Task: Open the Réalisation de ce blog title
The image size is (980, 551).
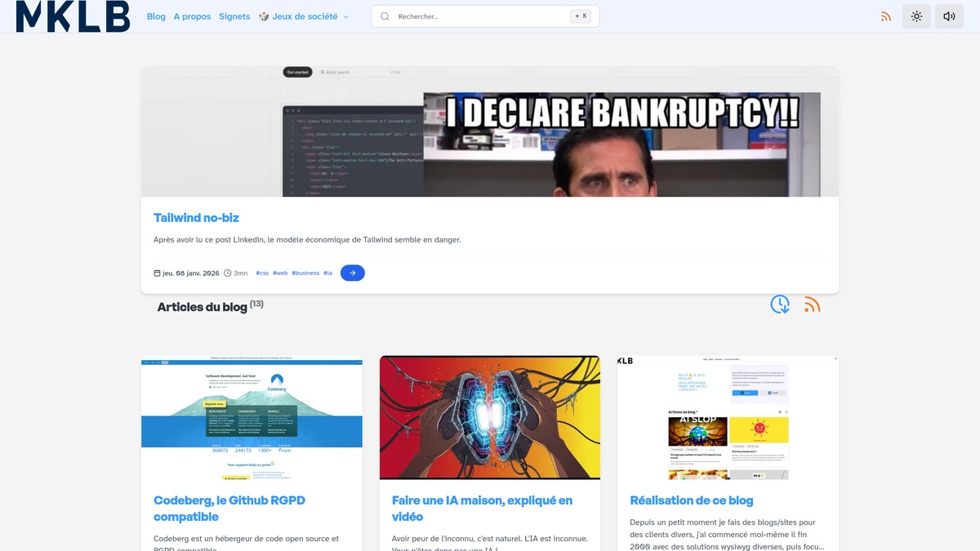Action: click(692, 500)
